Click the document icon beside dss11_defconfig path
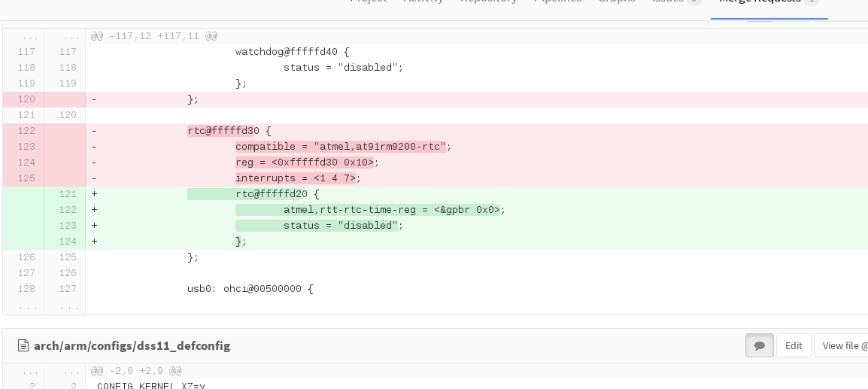The image size is (868, 389). point(23,346)
